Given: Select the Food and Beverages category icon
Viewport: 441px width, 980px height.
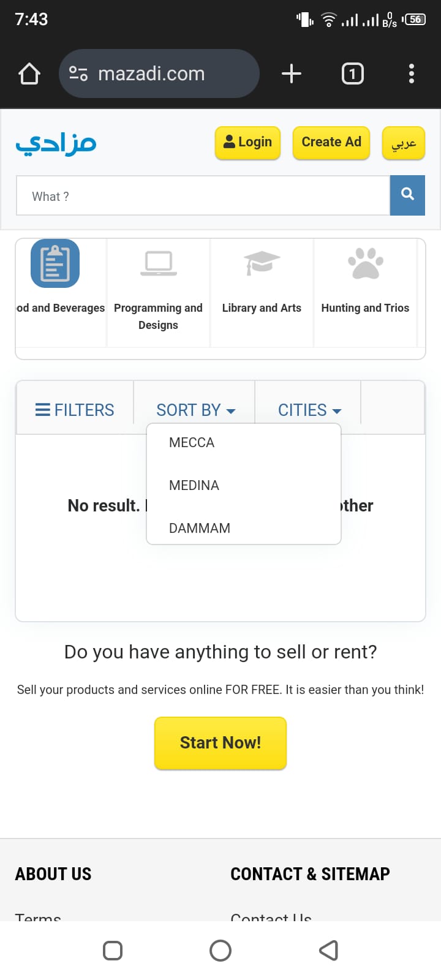Looking at the screenshot, I should tap(55, 263).
